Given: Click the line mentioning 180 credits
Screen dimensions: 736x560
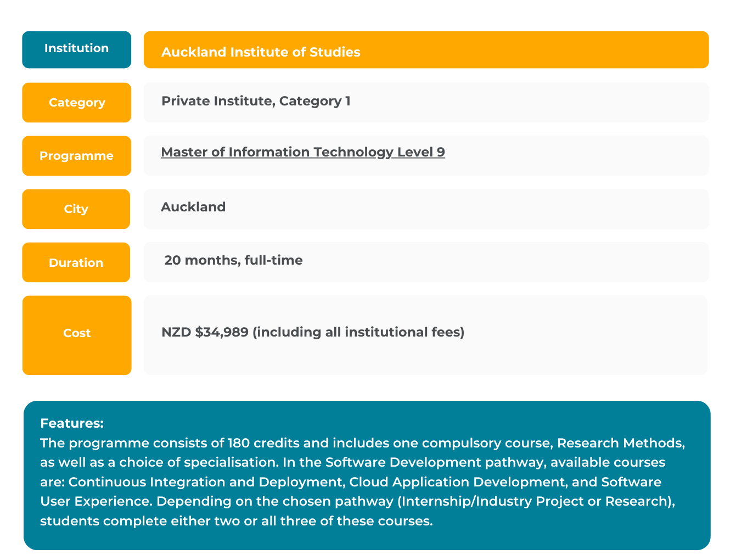Looking at the screenshot, I should [363, 443].
